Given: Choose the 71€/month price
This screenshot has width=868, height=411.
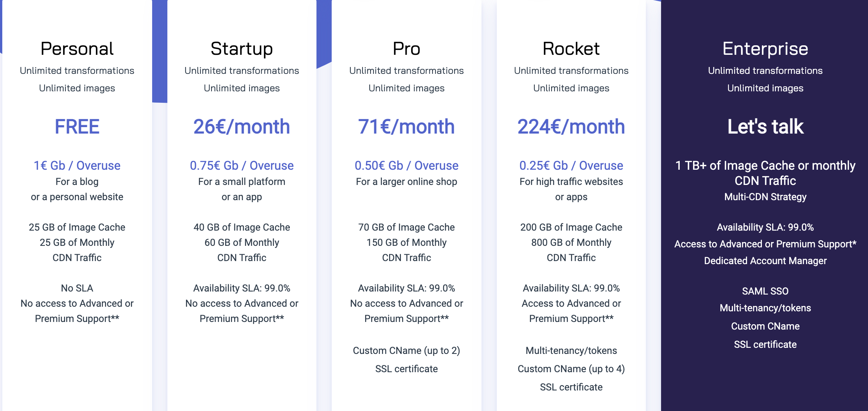Looking at the screenshot, I should point(406,127).
